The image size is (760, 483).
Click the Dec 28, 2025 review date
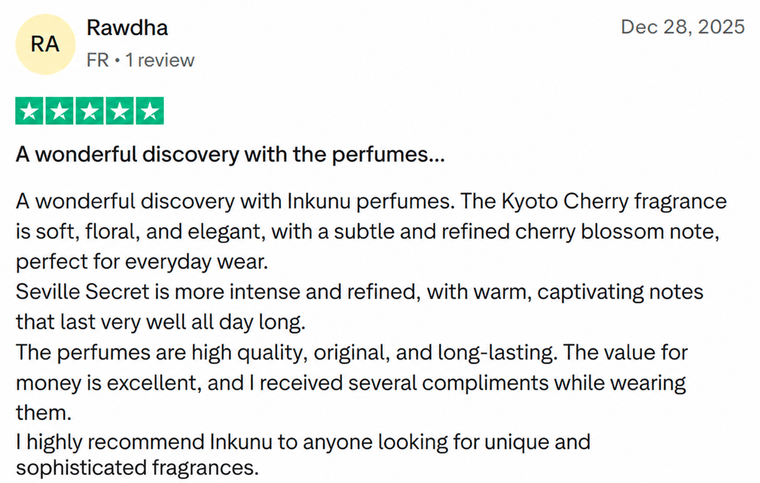tap(682, 27)
